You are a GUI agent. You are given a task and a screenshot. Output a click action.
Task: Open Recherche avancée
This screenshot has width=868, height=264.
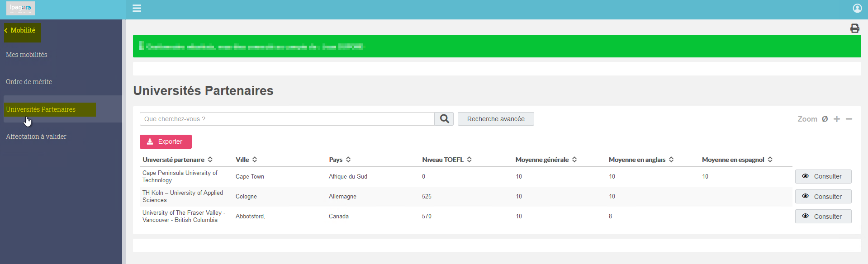pos(496,119)
